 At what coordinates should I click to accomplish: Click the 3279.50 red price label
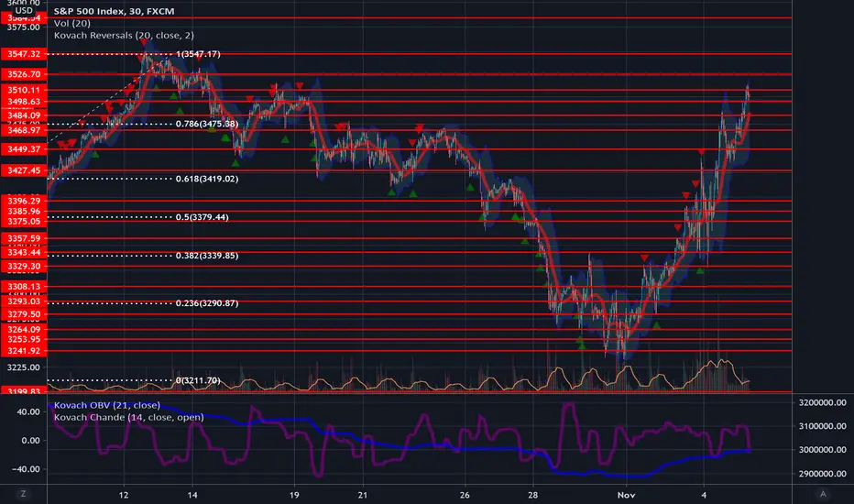click(x=24, y=314)
